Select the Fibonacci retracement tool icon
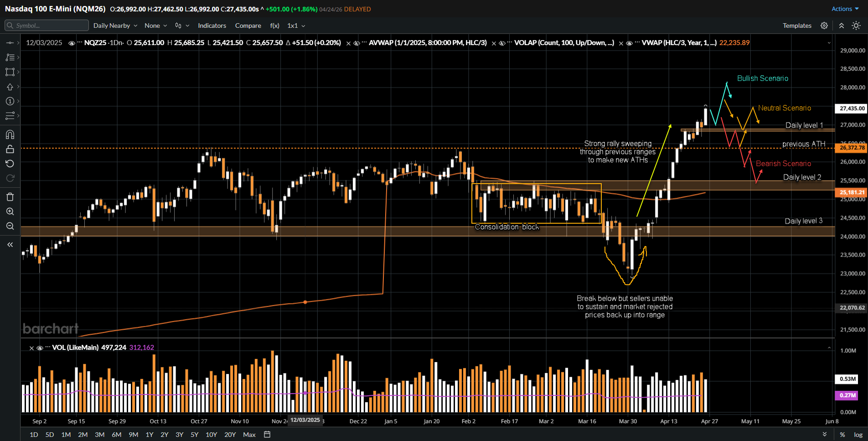The width and height of the screenshot is (868, 441). (10, 57)
